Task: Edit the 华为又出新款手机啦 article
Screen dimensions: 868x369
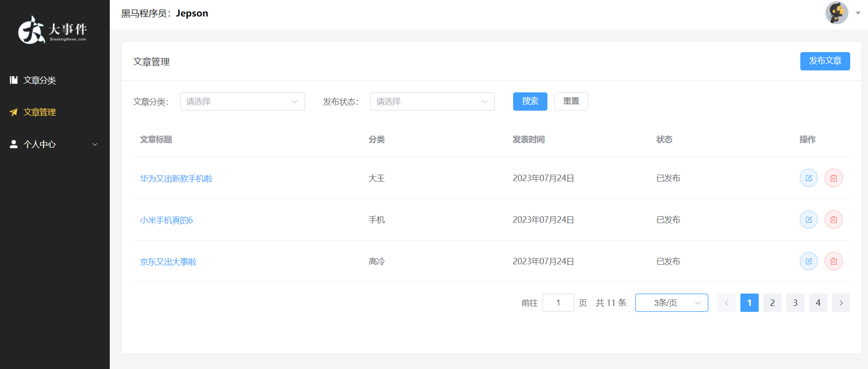Action: point(808,178)
